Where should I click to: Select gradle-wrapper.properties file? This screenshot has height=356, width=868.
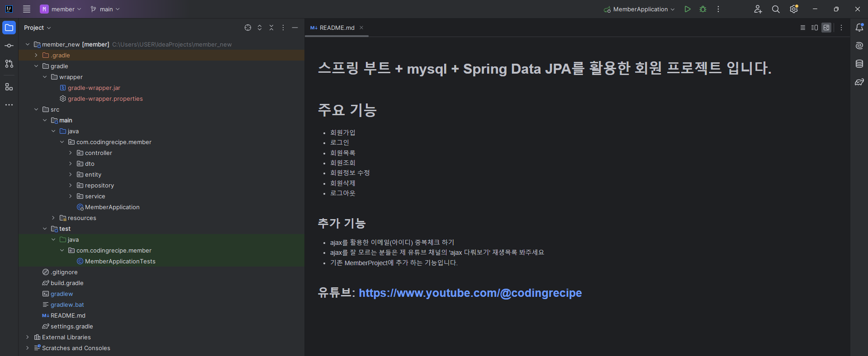[105, 98]
